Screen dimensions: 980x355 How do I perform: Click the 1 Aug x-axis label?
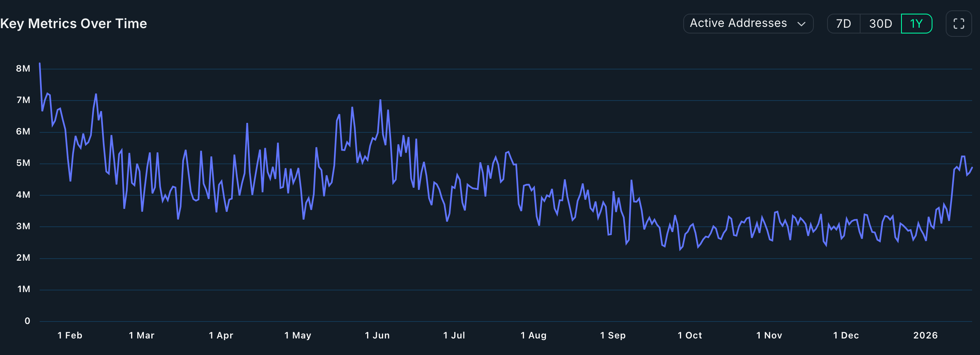coord(534,336)
